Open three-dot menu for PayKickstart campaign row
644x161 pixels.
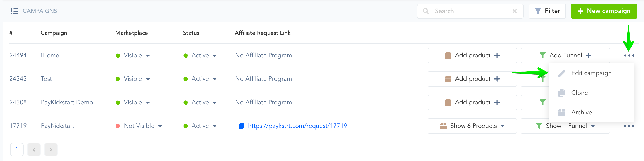tap(629, 126)
